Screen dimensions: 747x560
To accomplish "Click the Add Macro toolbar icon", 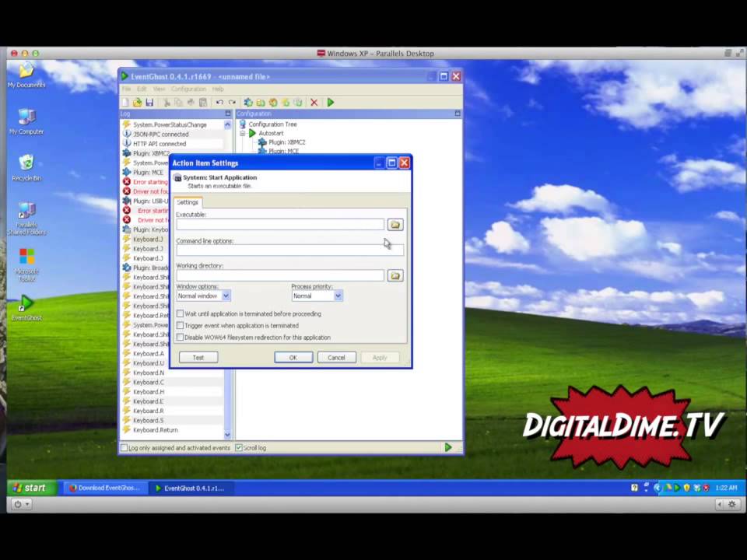I will tap(273, 103).
